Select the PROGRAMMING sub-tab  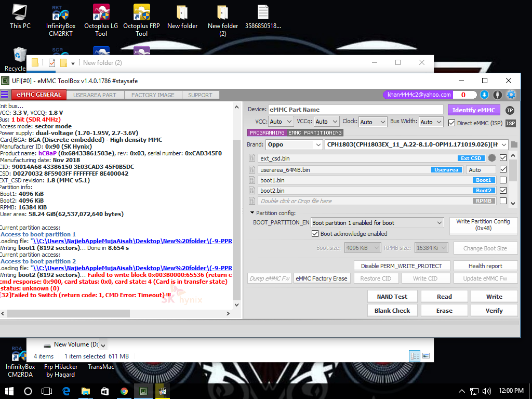coord(268,132)
